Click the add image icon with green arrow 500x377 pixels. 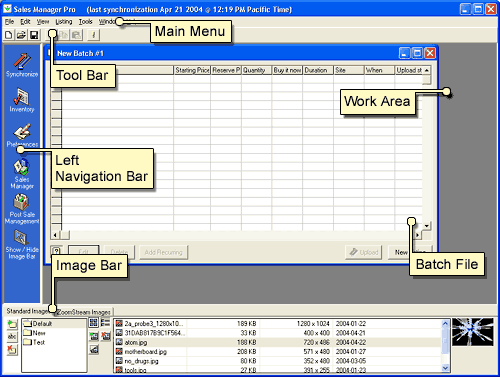point(94,336)
